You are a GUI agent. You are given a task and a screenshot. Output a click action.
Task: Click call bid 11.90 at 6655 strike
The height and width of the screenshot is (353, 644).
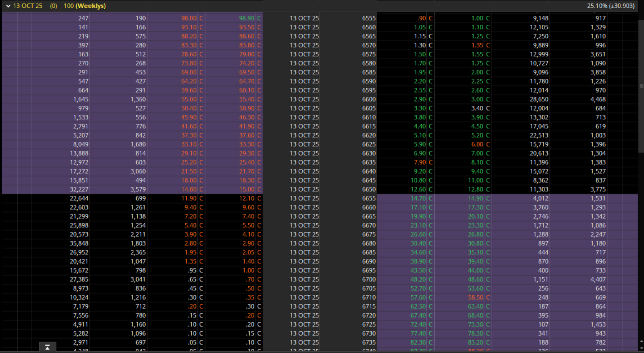(x=189, y=198)
